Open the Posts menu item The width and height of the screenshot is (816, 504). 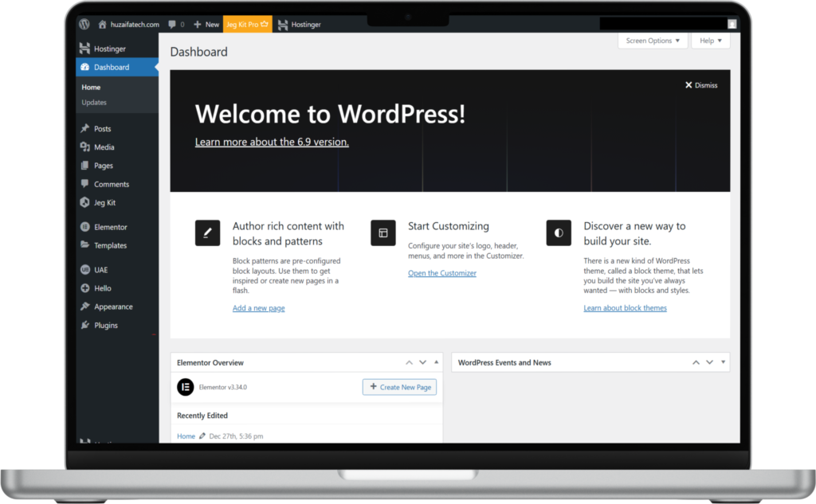pyautogui.click(x=118, y=128)
